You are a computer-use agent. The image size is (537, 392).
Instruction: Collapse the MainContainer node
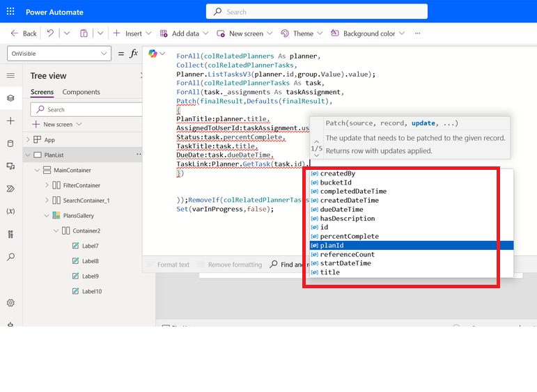(x=38, y=170)
